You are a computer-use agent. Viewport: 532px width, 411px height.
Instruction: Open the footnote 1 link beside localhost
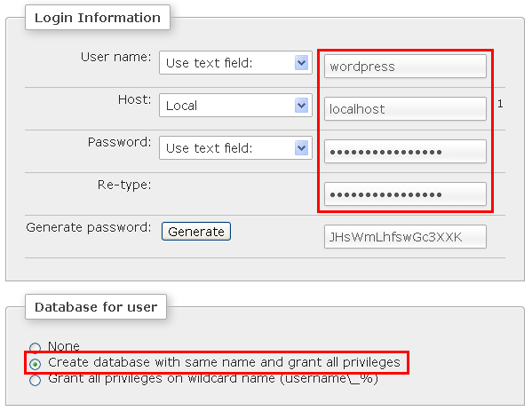[x=500, y=104]
